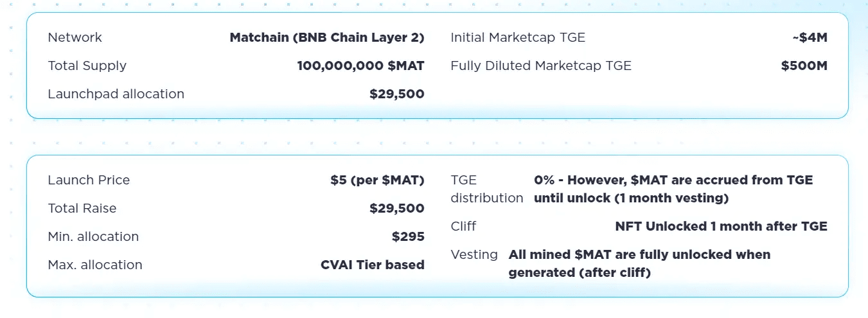Select the $500M value
This screenshot has height=318, width=868.
click(804, 66)
